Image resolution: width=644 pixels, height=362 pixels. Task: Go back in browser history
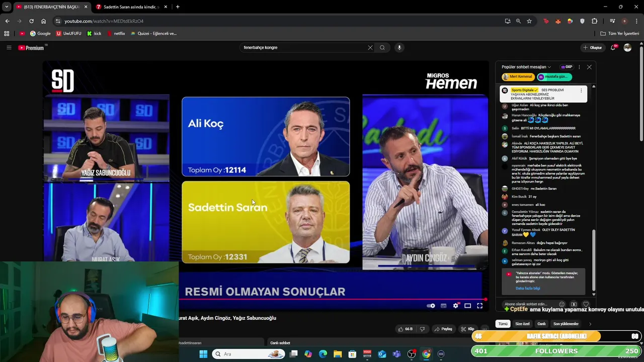pyautogui.click(x=7, y=21)
